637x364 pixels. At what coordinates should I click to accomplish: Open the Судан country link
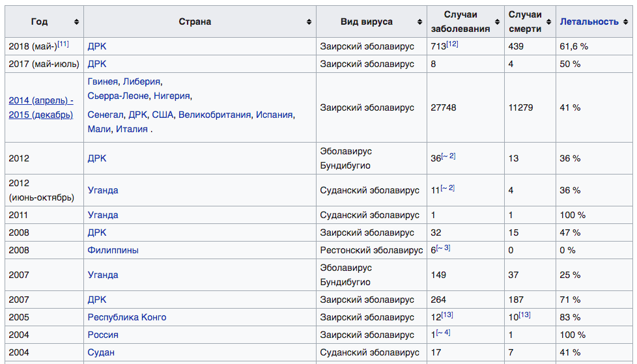coord(101,353)
